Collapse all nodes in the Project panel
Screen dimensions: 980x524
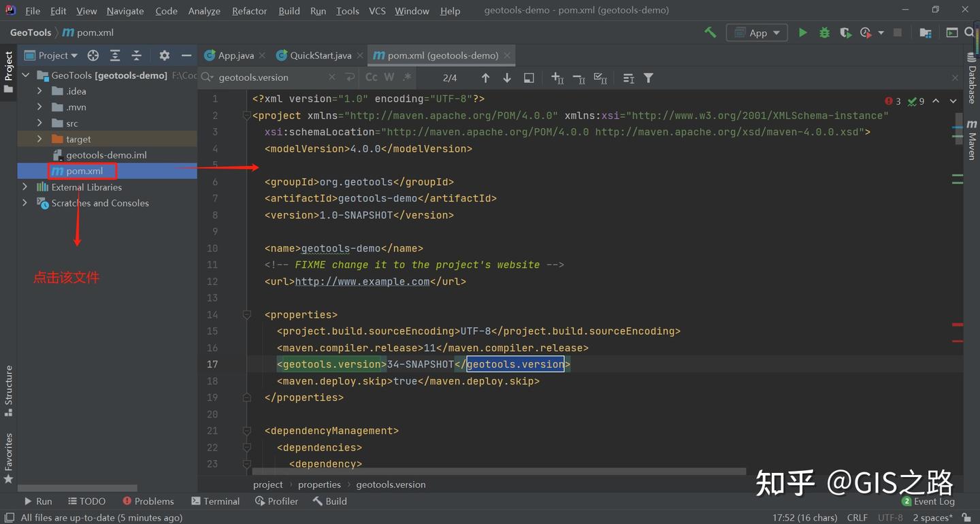click(136, 55)
